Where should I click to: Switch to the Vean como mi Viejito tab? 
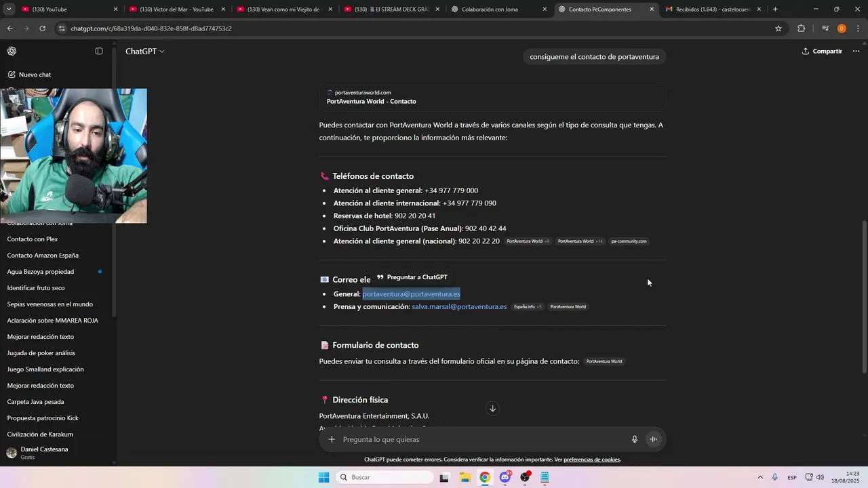pyautogui.click(x=284, y=9)
